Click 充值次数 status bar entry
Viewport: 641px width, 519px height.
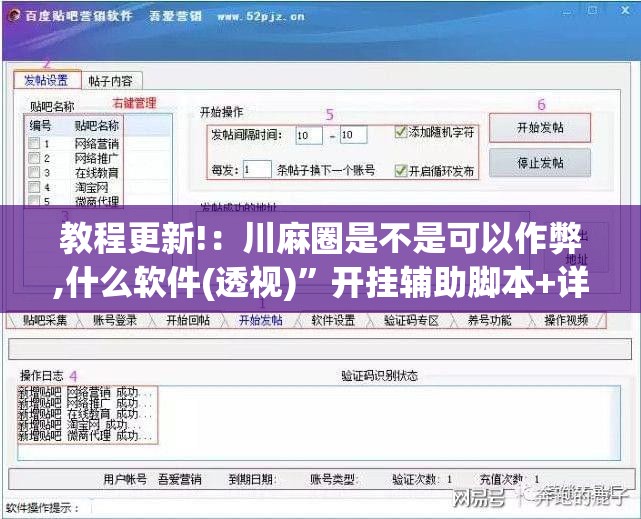point(509,479)
